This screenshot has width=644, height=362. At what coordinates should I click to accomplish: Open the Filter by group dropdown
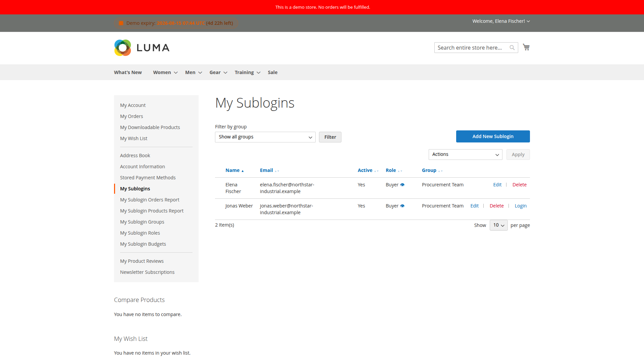[x=265, y=137]
